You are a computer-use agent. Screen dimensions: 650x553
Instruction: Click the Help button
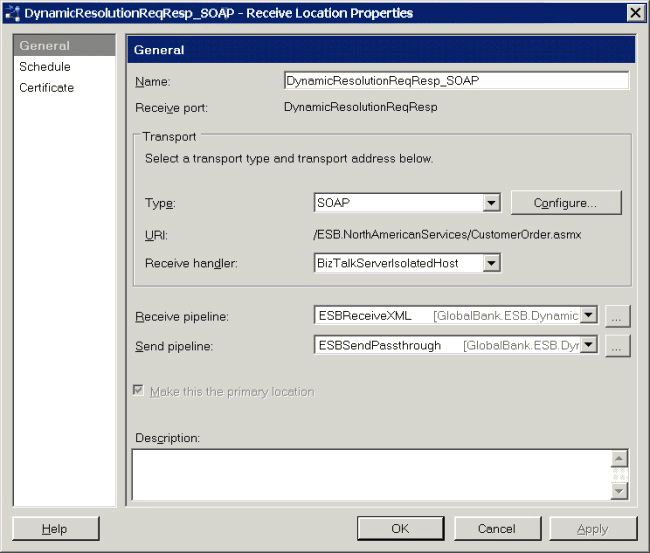(x=56, y=529)
